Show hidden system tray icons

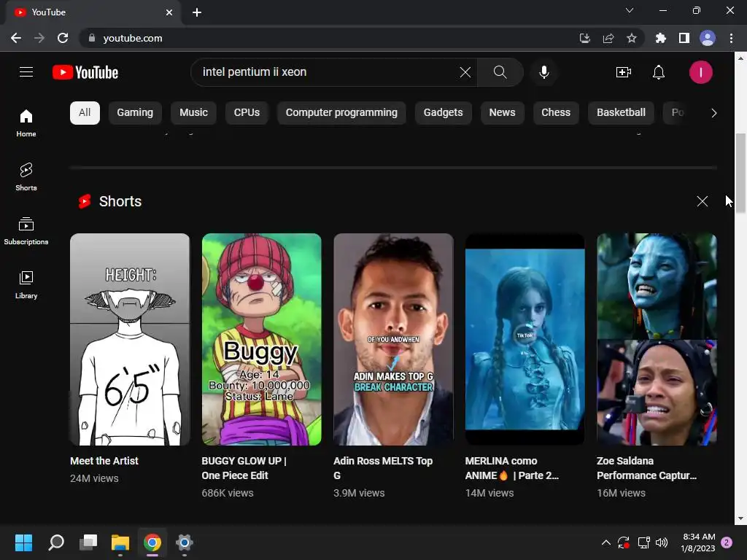pyautogui.click(x=606, y=542)
